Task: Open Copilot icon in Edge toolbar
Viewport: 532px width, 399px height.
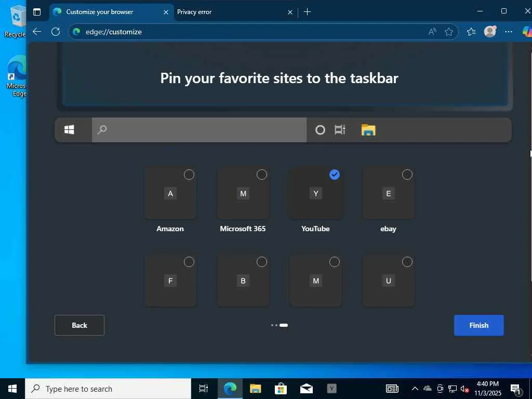Action: click(527, 32)
